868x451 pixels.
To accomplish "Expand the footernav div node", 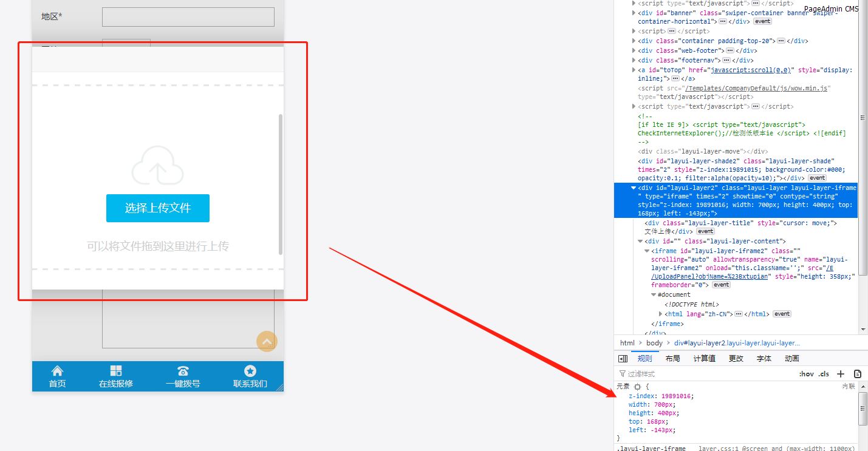I will point(634,60).
